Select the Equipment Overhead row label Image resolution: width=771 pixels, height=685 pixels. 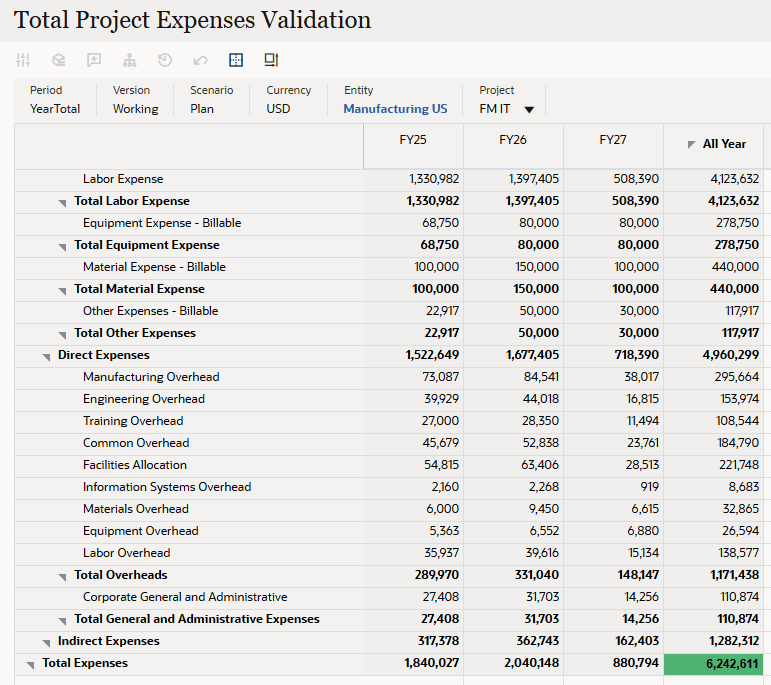click(x=140, y=531)
